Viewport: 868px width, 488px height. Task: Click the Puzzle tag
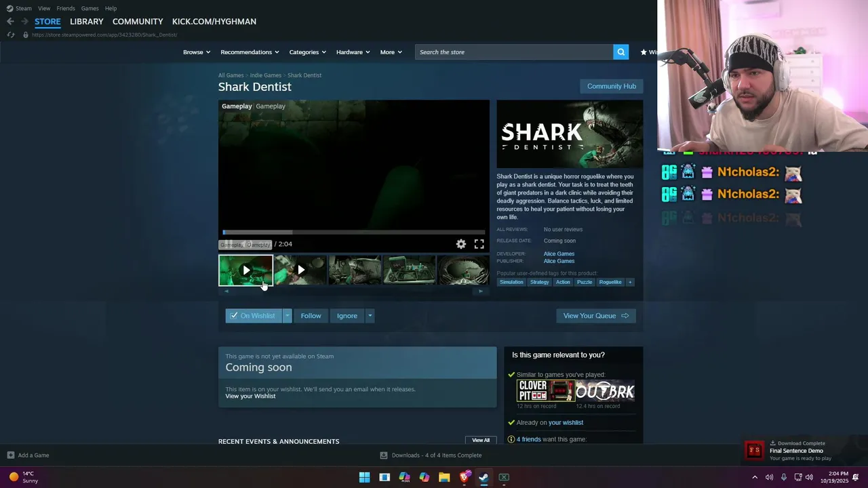point(585,282)
